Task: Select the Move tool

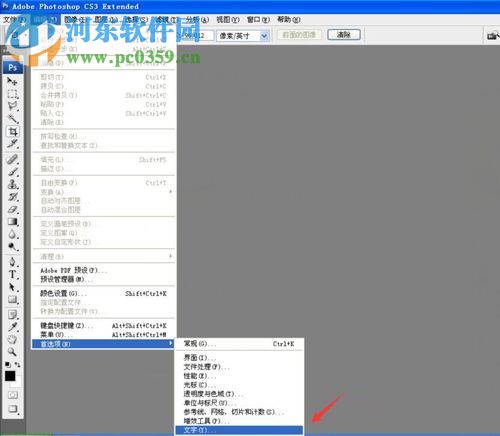Action: pos(12,81)
